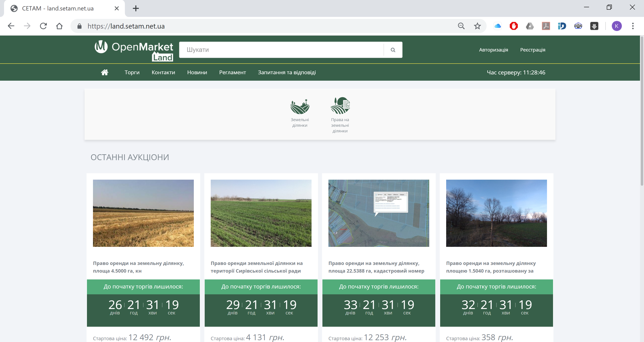Image resolution: width=644 pixels, height=342 pixels.
Task: Open the wheat field auction thumbnail
Action: click(143, 213)
